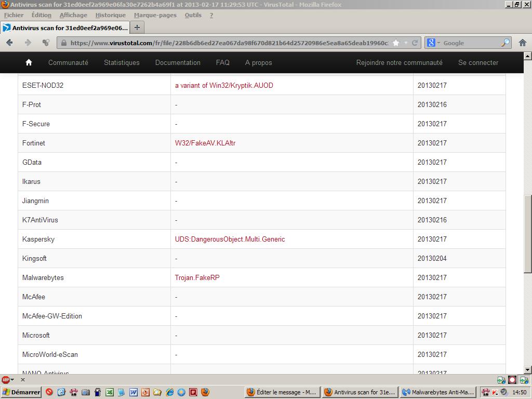Click the Trojan.FakeRP Malwarebytes result

coord(197,277)
